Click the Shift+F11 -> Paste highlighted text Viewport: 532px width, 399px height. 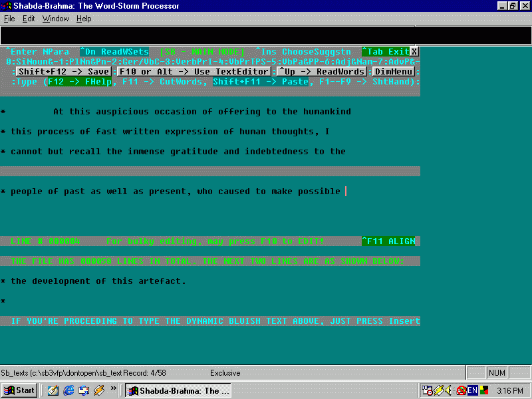click(261, 82)
